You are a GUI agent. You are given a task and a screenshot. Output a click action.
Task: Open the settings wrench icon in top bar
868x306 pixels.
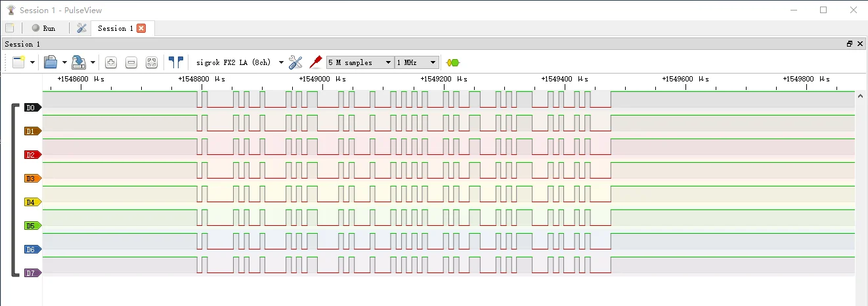[x=81, y=28]
